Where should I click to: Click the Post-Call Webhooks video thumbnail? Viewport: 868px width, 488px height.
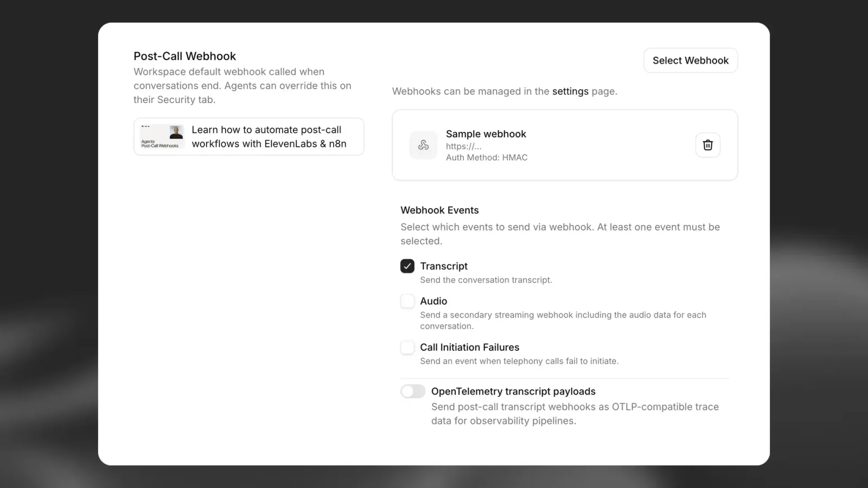point(162,137)
